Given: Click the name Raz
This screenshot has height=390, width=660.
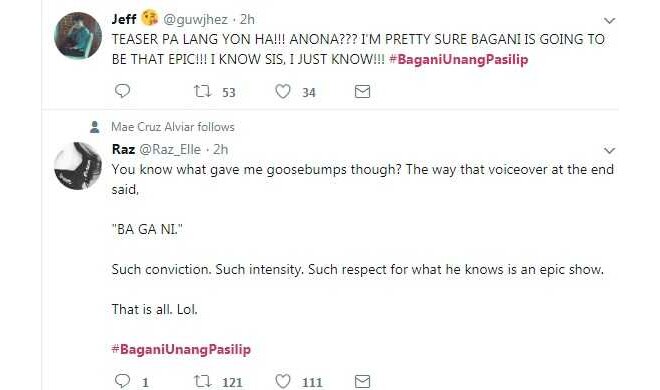Looking at the screenshot, I should coord(123,149).
